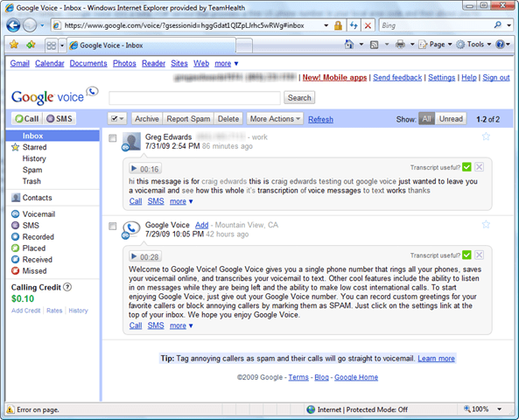The image size is (519, 420).
Task: Click the Home icon in command bar
Action: [x=349, y=45]
